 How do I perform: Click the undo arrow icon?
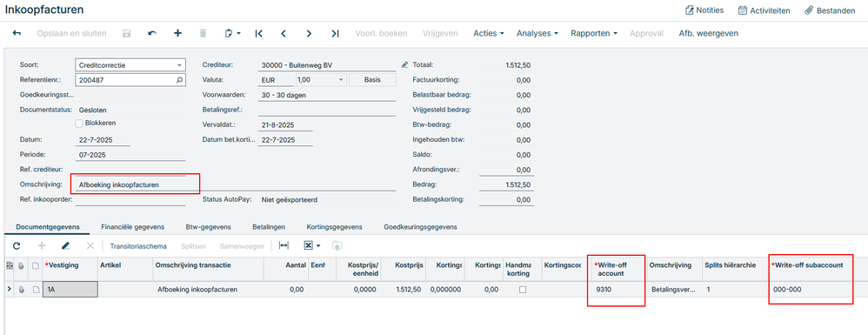point(152,33)
